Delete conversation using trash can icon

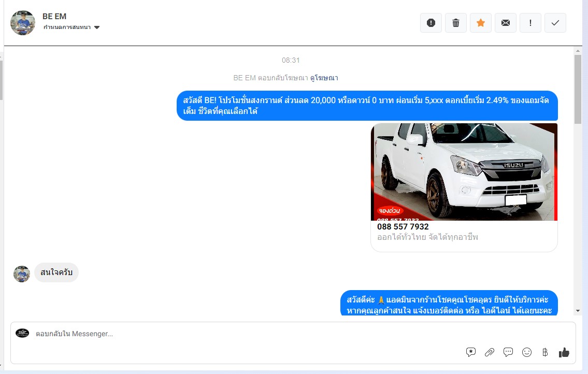pyautogui.click(x=456, y=23)
